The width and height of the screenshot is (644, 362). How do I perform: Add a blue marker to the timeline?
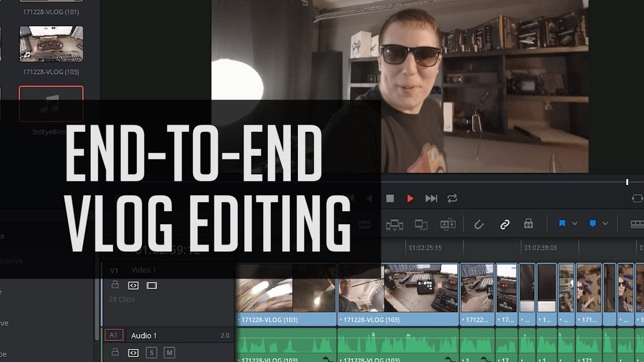(592, 224)
